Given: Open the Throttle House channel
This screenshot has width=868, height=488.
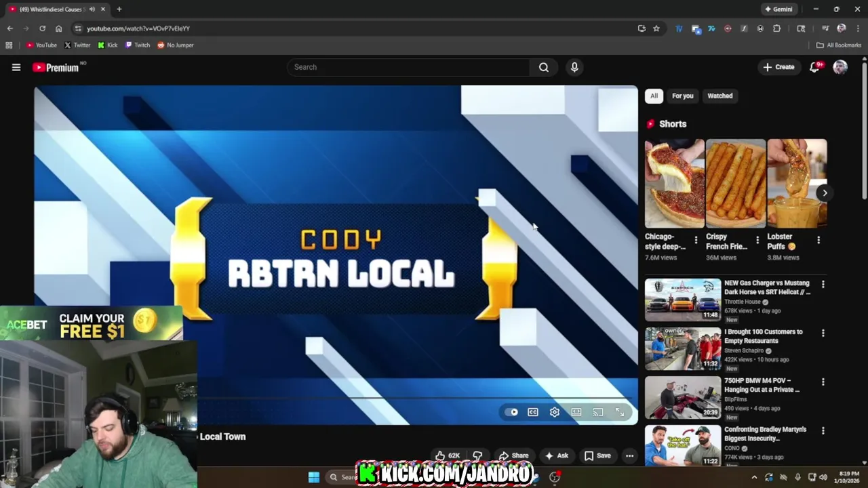Looking at the screenshot, I should (x=743, y=302).
